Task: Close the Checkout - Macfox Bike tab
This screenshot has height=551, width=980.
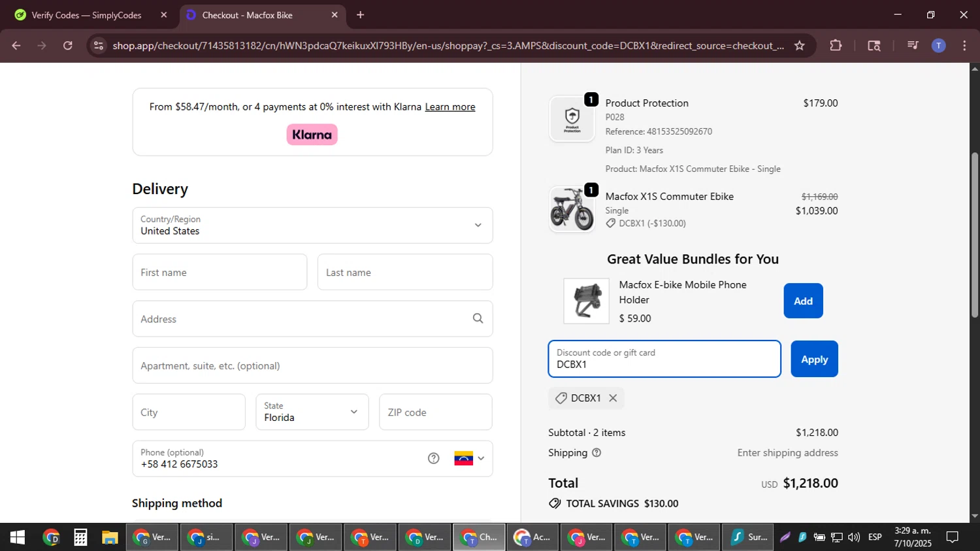Action: (x=335, y=15)
